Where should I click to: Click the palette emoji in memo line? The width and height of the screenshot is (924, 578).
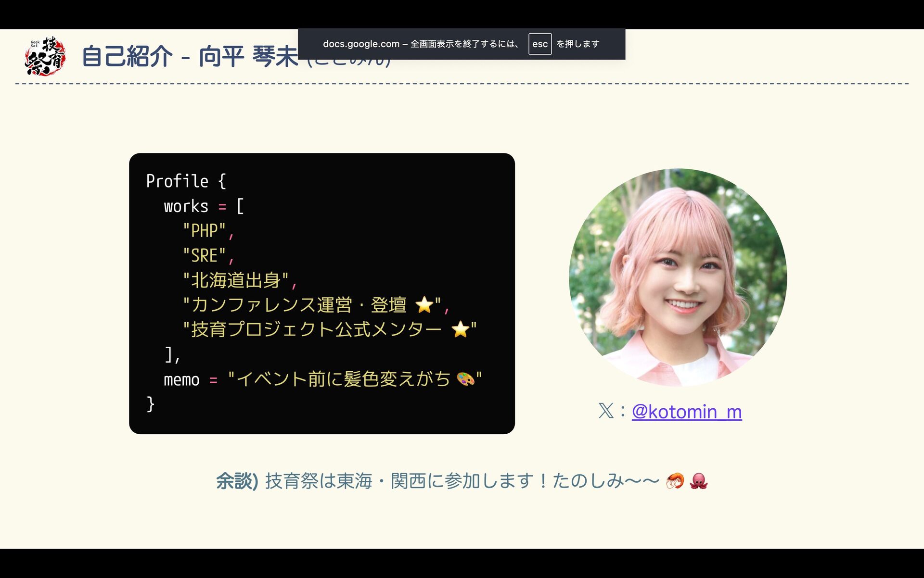click(x=465, y=379)
